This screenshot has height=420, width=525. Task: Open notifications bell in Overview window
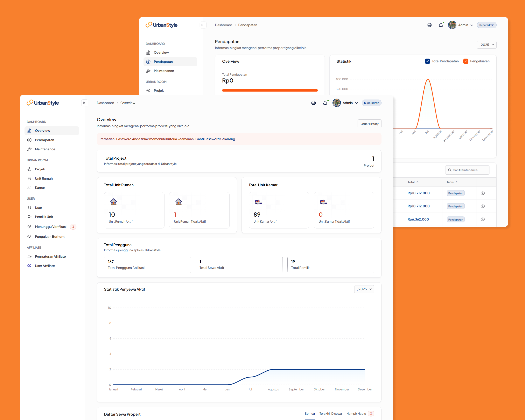(x=325, y=103)
